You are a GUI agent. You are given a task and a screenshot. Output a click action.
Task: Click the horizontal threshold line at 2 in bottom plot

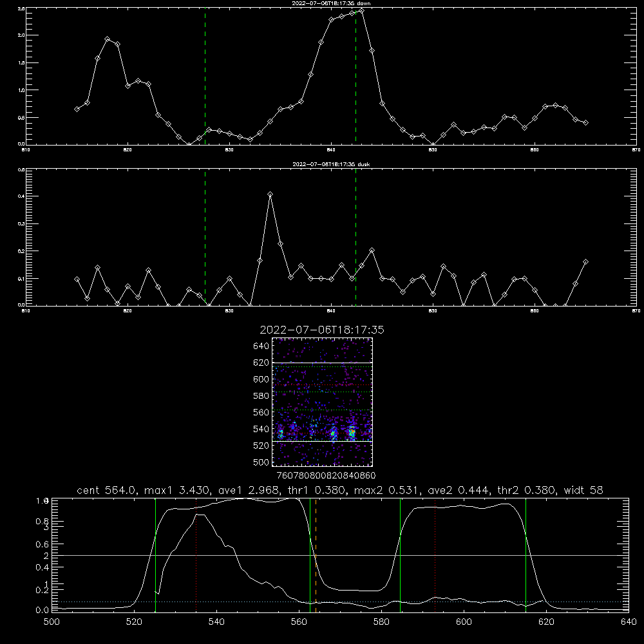tap(340, 555)
